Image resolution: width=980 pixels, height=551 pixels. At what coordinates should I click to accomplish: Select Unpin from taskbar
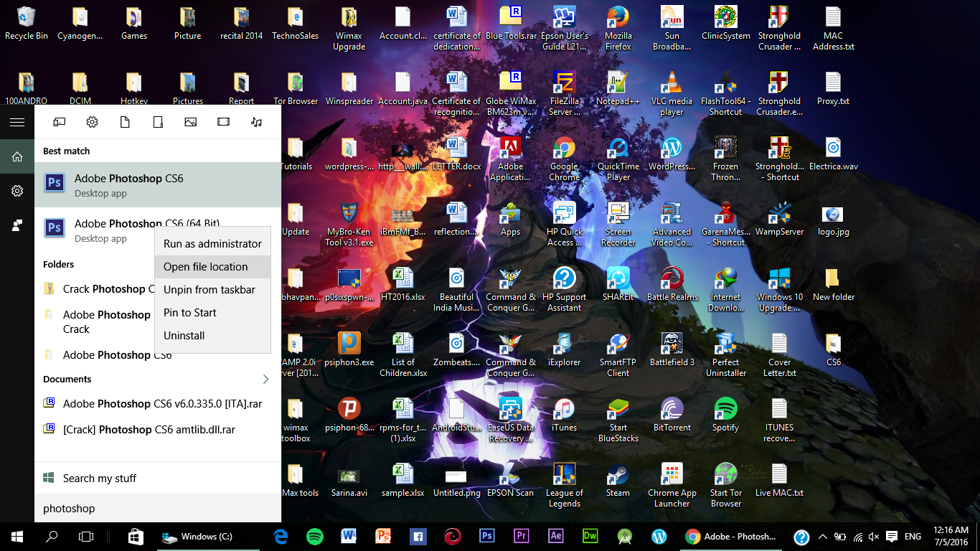pos(212,290)
